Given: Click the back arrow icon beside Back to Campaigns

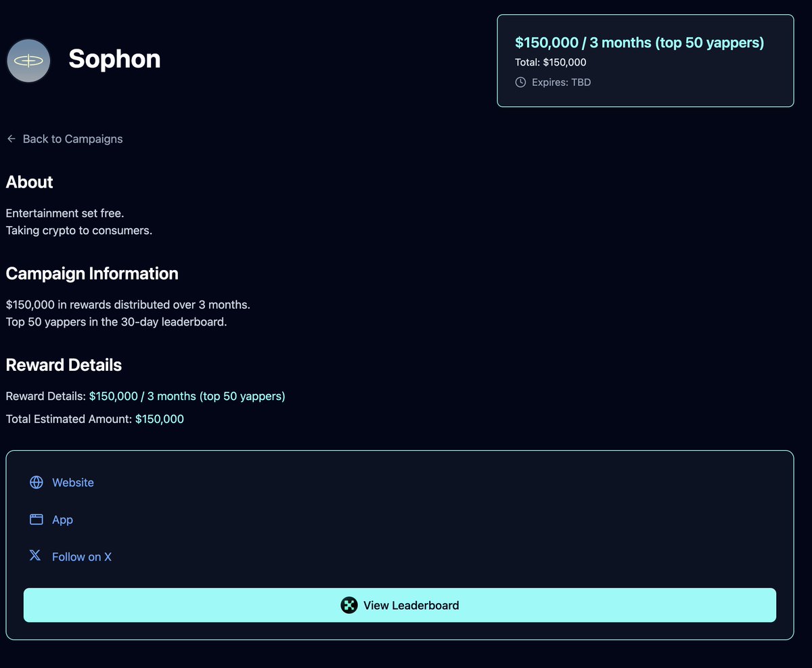Looking at the screenshot, I should click(x=12, y=139).
